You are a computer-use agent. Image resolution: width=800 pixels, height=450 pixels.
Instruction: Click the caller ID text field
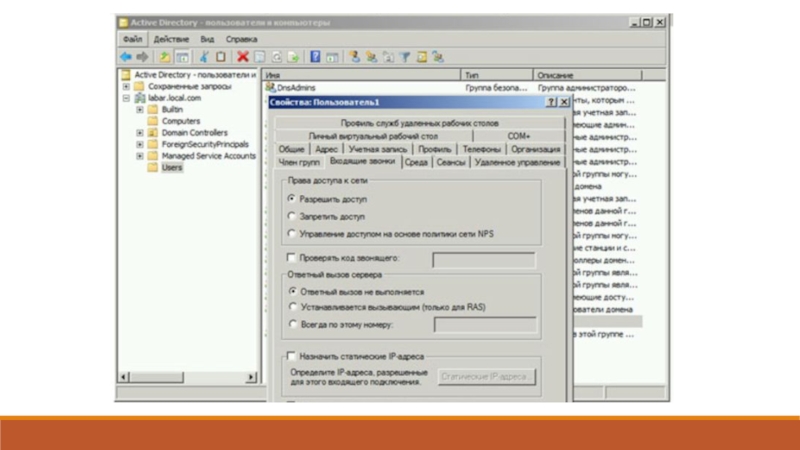point(484,260)
